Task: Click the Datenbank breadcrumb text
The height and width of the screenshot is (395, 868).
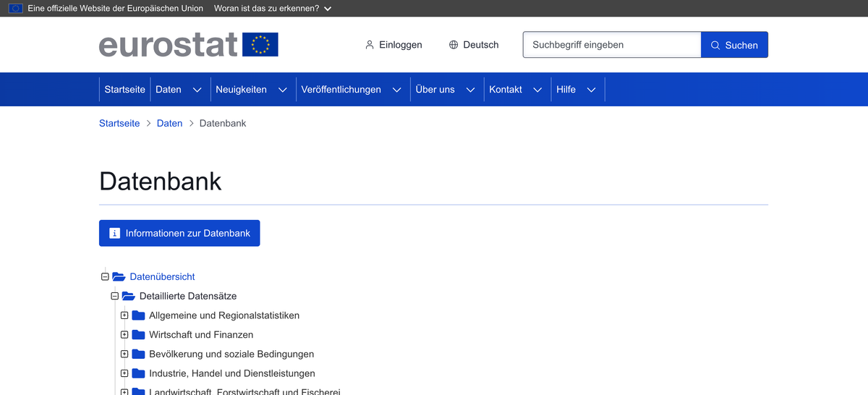Action: point(223,123)
